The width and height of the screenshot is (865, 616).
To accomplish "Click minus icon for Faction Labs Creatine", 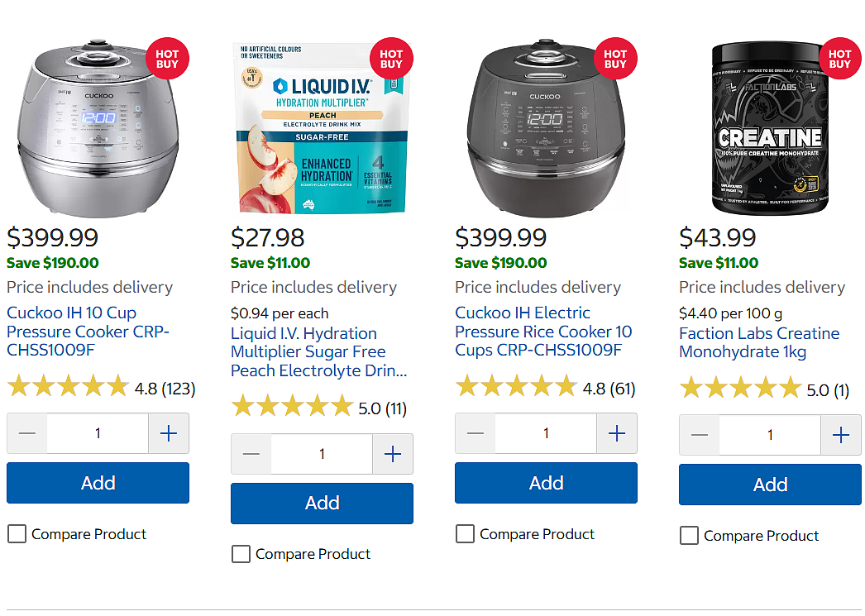I will click(699, 435).
